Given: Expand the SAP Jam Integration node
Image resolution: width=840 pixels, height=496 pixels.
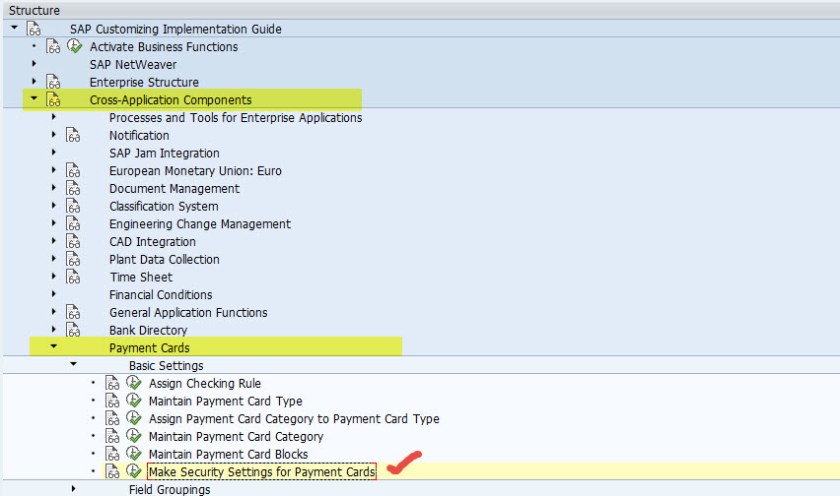Looking at the screenshot, I should [x=54, y=152].
